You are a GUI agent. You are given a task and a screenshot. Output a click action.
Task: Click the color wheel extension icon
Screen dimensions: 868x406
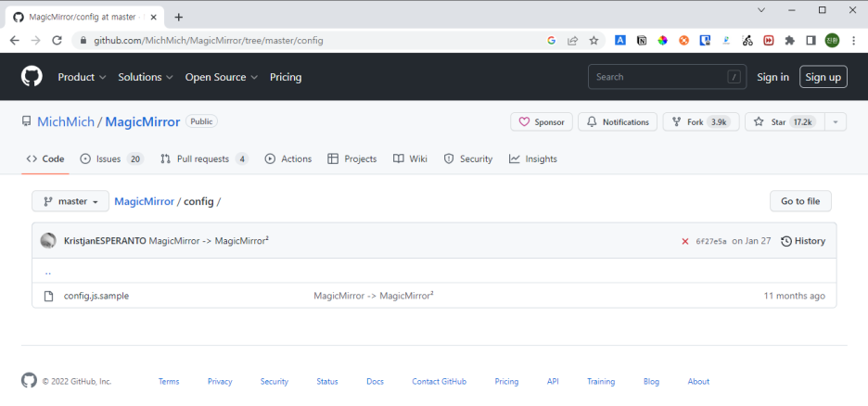(x=663, y=41)
